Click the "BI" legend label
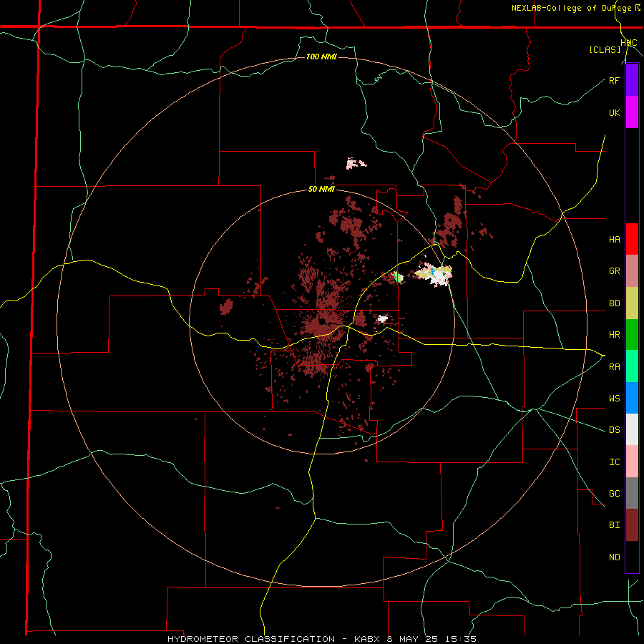644x644 pixels. click(614, 525)
